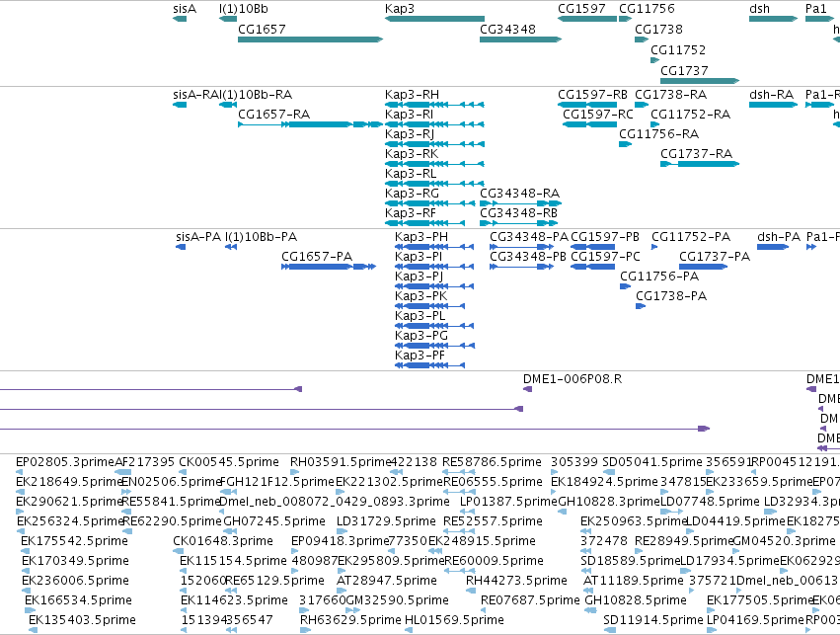The image size is (840, 635).
Task: Open the CG1738-RA transcript label
Action: [671, 95]
